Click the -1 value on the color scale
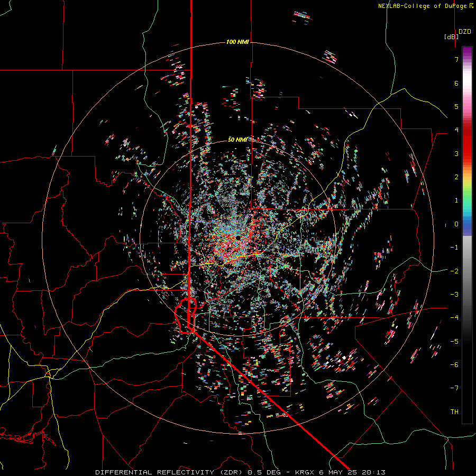The image size is (476, 476). pyautogui.click(x=454, y=248)
